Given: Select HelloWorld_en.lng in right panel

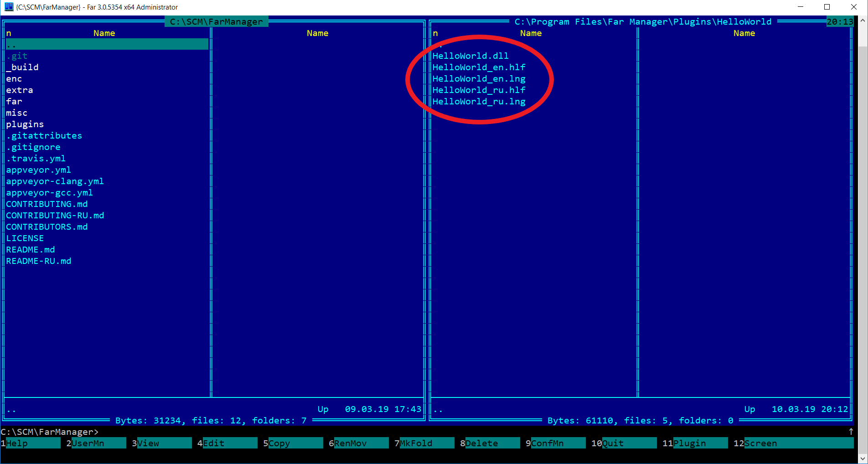Looking at the screenshot, I should 479,78.
